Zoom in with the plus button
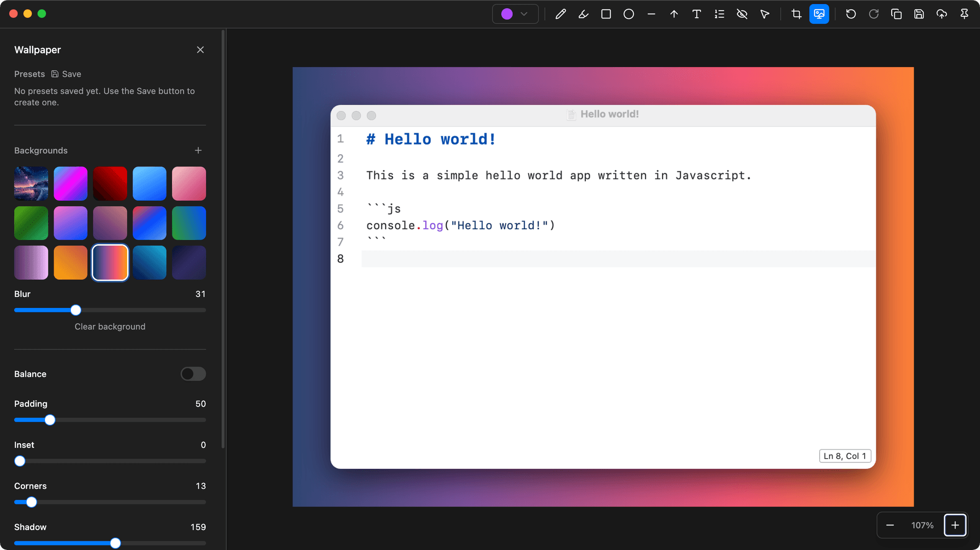The width and height of the screenshot is (980, 550). (x=954, y=525)
